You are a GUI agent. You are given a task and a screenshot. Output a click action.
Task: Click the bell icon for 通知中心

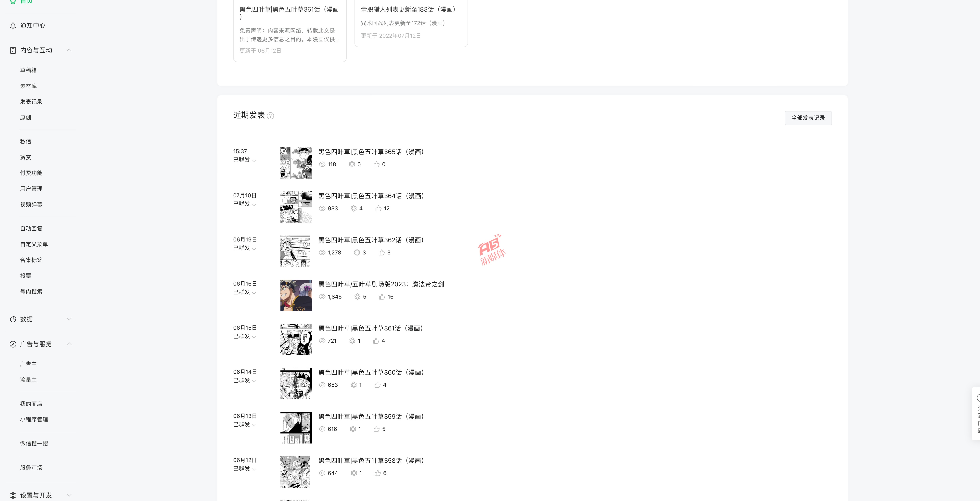tap(13, 25)
